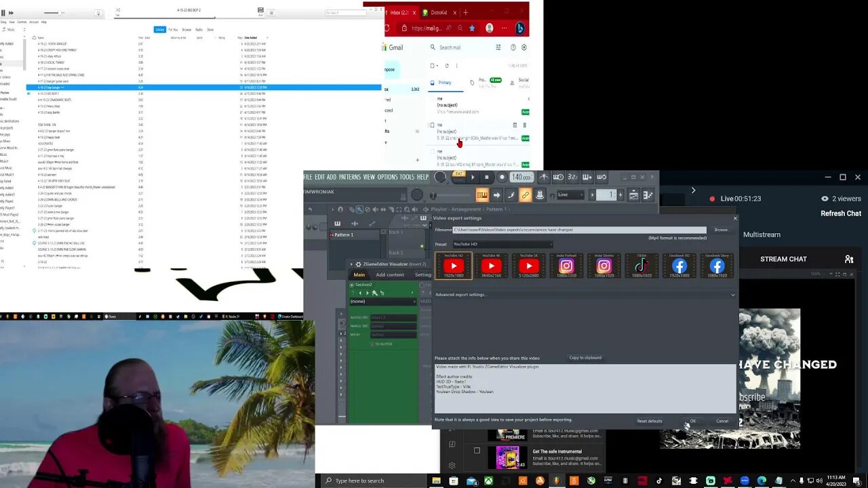Toggle the link/multilink controllers icon
Image resolution: width=868 pixels, height=488 pixels.
click(x=525, y=195)
